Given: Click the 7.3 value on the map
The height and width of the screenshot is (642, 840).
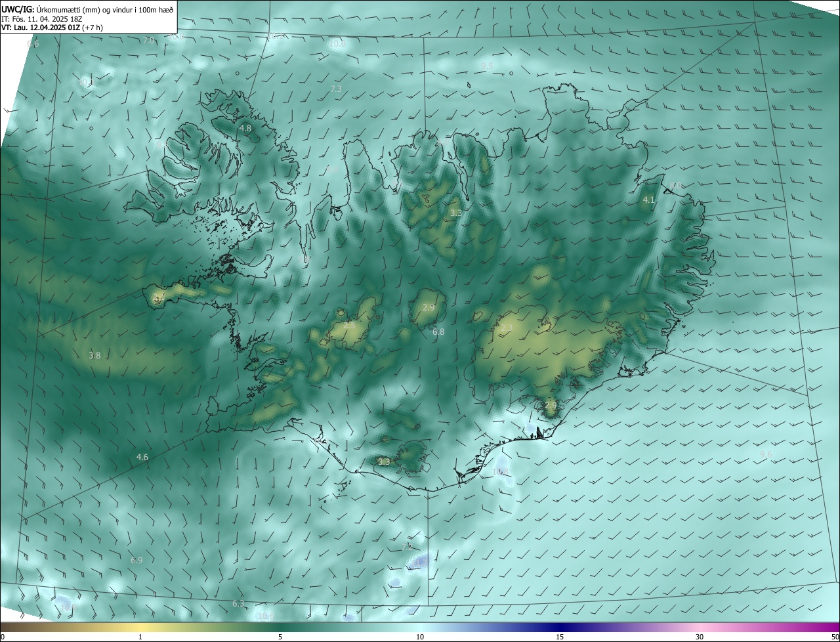Looking at the screenshot, I should click(x=336, y=89).
